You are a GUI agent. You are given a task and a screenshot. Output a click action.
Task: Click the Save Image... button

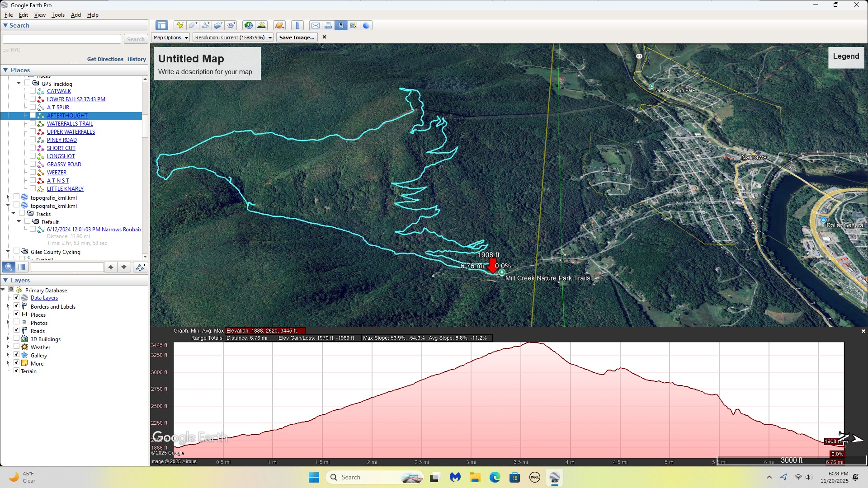coord(297,38)
